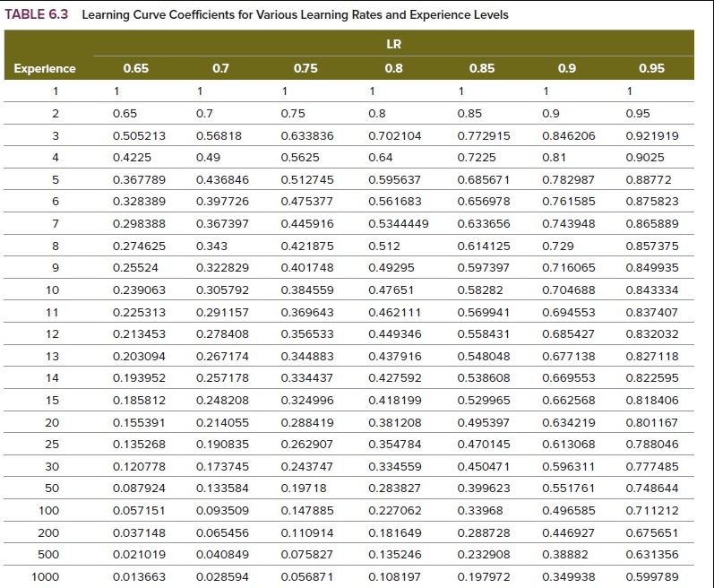Click the long value 0.5344449
The width and height of the screenshot is (714, 588).
tap(399, 224)
